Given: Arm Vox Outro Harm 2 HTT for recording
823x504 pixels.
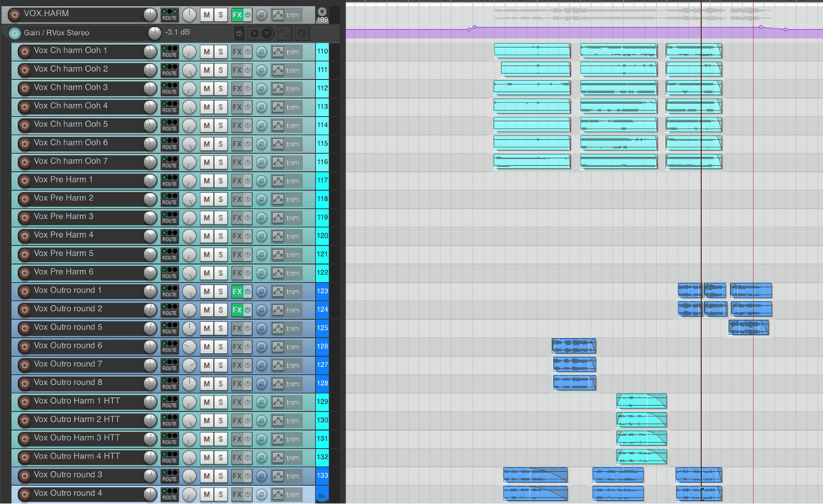Looking at the screenshot, I should tap(24, 420).
